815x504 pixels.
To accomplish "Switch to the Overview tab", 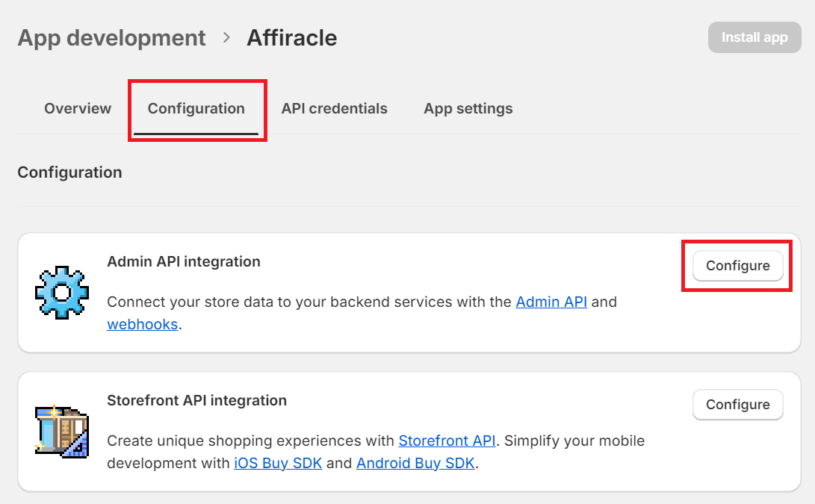I will pyautogui.click(x=78, y=108).
